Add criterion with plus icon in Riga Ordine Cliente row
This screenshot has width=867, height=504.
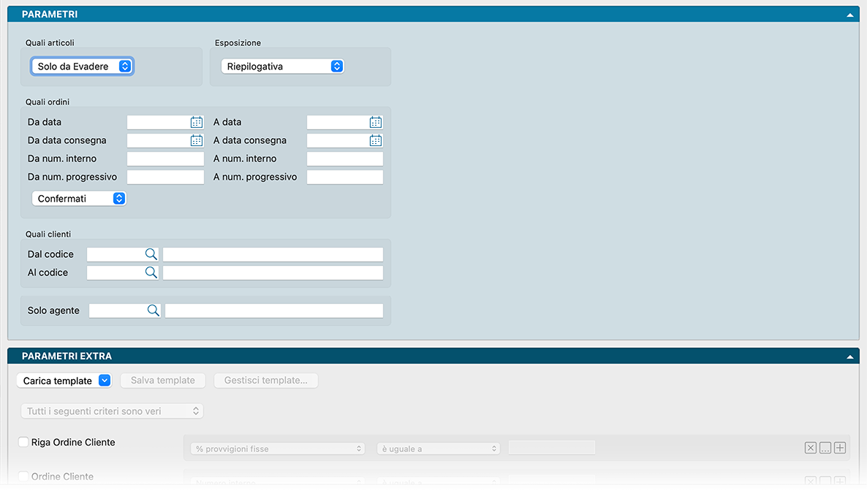840,448
